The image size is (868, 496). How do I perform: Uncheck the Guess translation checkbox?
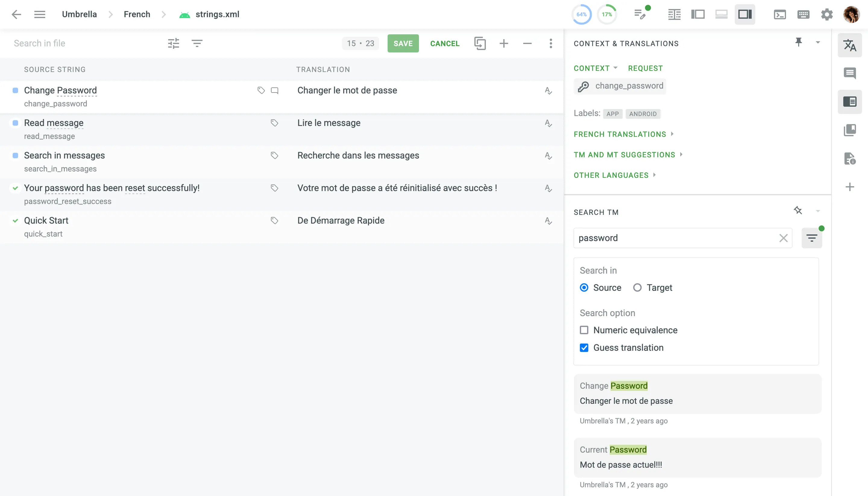pyautogui.click(x=584, y=347)
